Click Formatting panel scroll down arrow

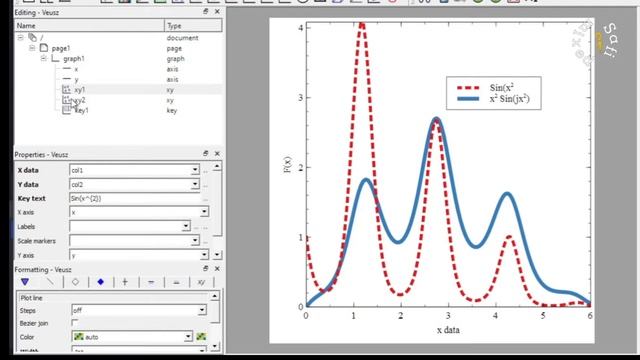[x=215, y=347]
